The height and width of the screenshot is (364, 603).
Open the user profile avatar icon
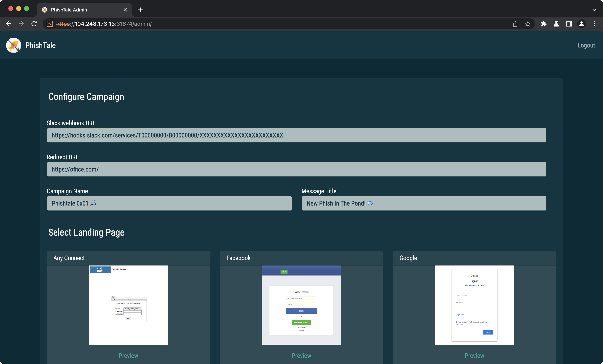pos(582,24)
